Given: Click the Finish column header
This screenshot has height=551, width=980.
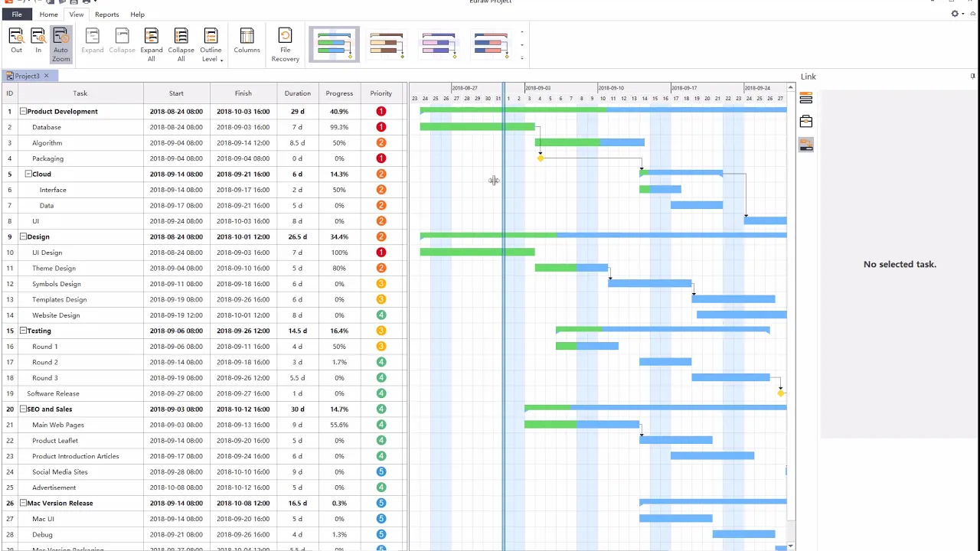Looking at the screenshot, I should [243, 93].
